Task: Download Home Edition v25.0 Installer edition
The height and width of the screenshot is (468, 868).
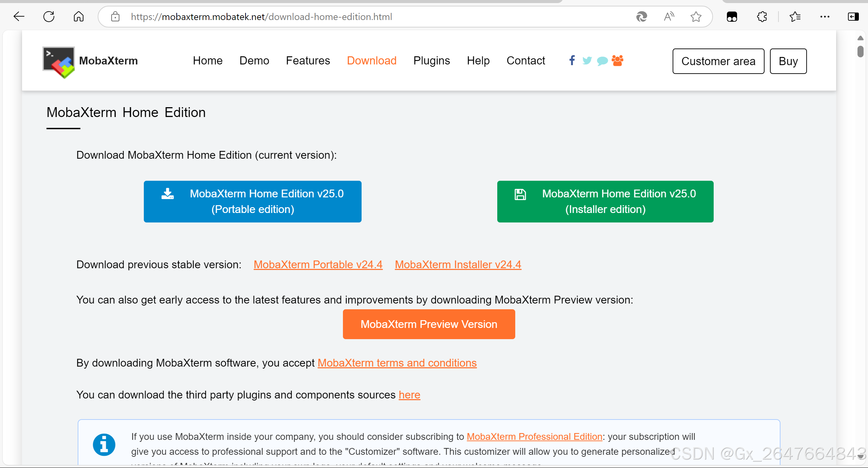Action: coord(605,201)
